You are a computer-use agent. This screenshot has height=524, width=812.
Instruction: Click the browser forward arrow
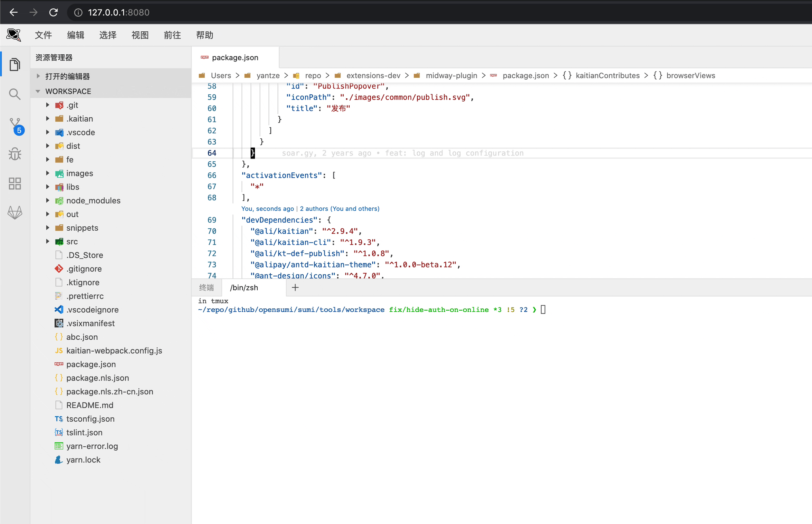[x=33, y=12]
